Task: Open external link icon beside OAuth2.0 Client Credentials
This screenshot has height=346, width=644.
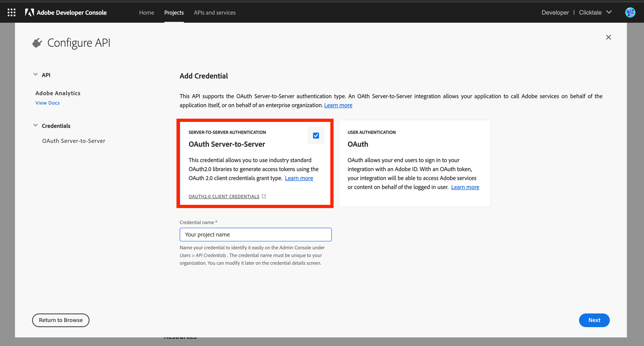Action: tap(264, 196)
